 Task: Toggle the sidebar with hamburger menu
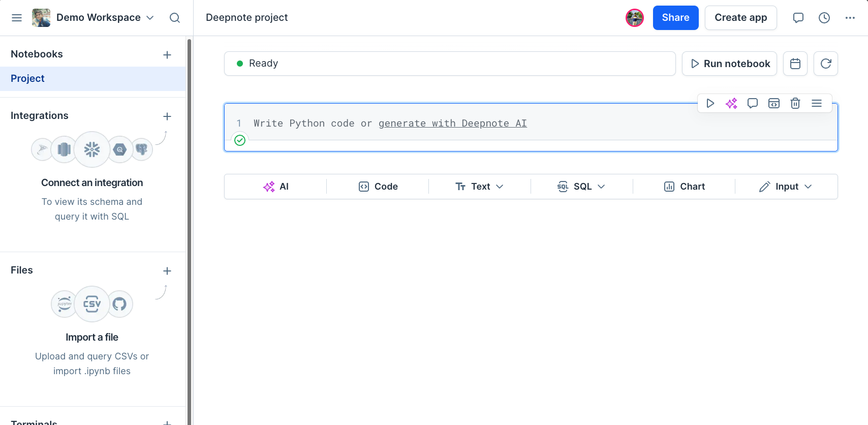(x=17, y=18)
